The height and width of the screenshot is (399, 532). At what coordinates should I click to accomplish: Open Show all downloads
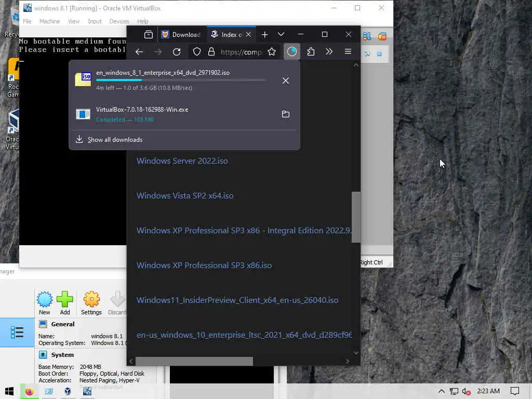(x=115, y=140)
